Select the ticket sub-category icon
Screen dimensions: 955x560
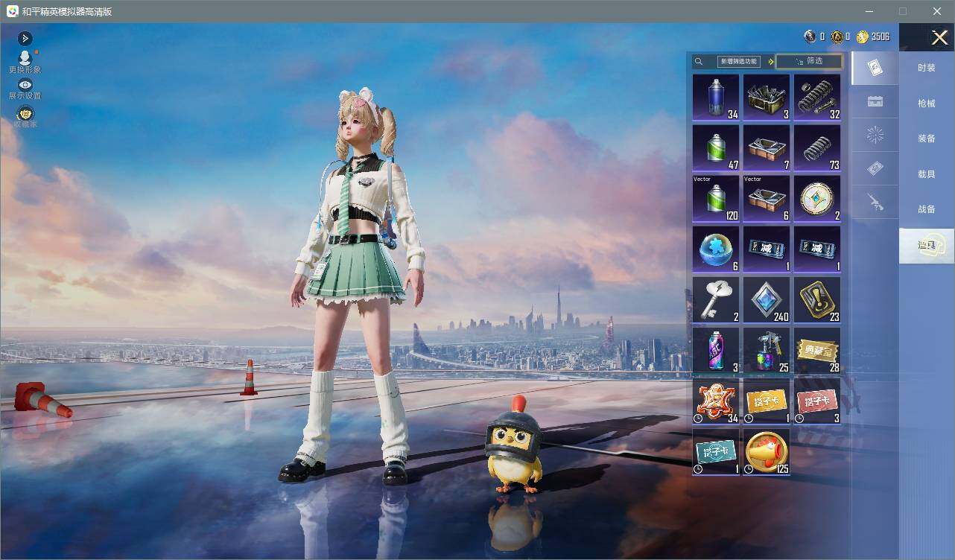pos(875,169)
